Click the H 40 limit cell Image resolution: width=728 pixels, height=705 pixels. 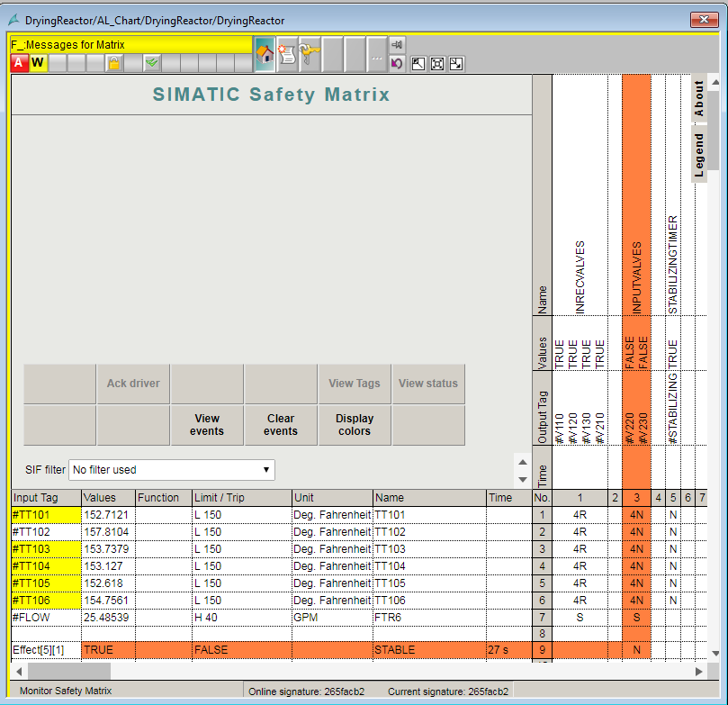pos(242,618)
